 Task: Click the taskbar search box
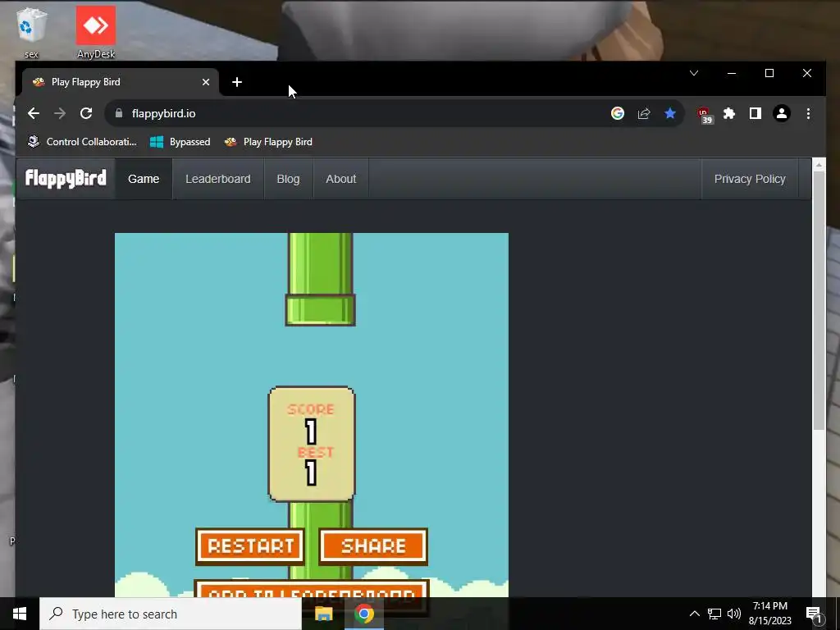click(171, 614)
